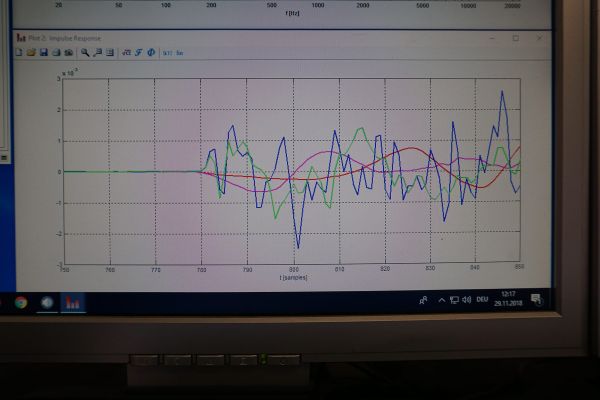Toggle the lin scale toolbar button
Viewport: 600px width, 400px height.
pos(179,52)
